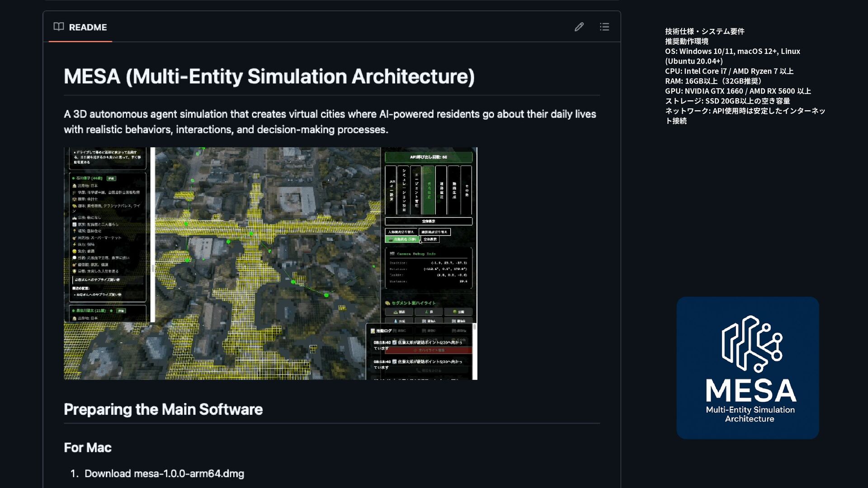This screenshot has width=868, height=488.
Task: Open the simulation screenshot in the README
Action: point(270,263)
